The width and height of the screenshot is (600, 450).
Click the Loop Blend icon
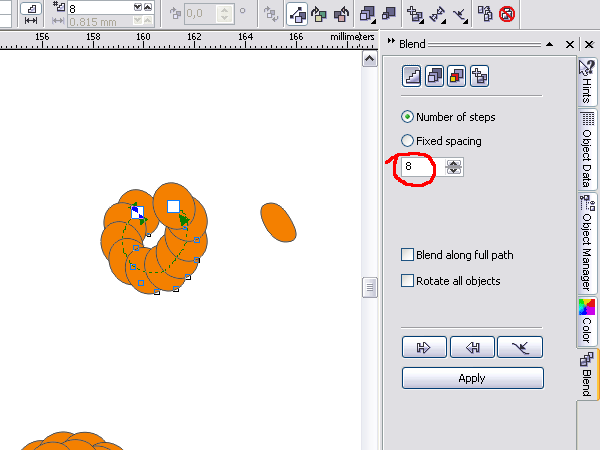(x=271, y=14)
